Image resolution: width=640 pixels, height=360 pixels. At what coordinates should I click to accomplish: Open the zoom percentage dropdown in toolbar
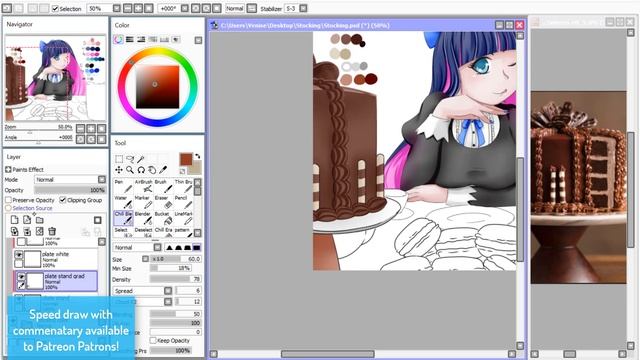coord(116,8)
